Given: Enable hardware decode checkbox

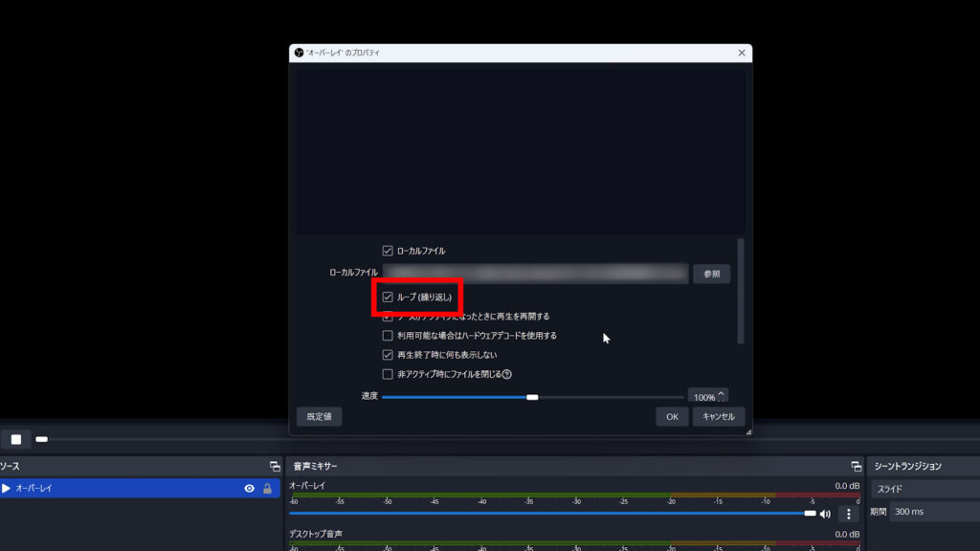Looking at the screenshot, I should (389, 335).
